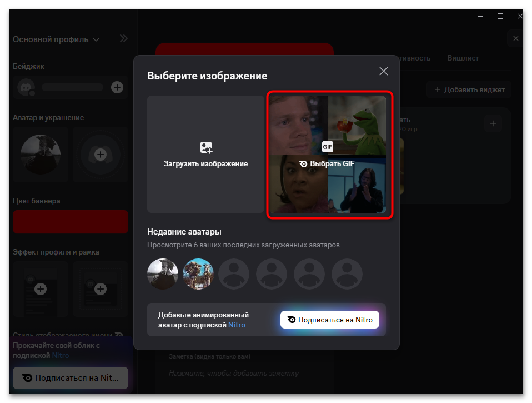Click the GIF badge icon
532x403 pixels.
pos(328,147)
